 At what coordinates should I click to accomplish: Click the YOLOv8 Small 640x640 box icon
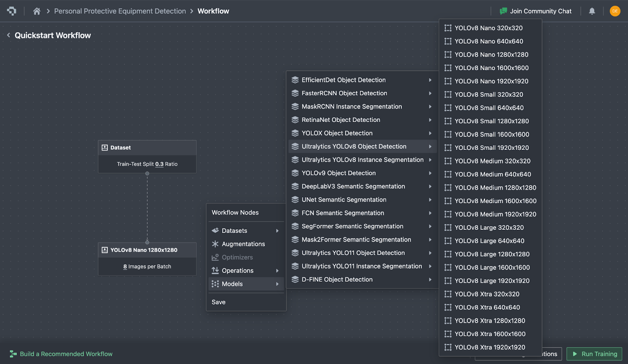(448, 108)
